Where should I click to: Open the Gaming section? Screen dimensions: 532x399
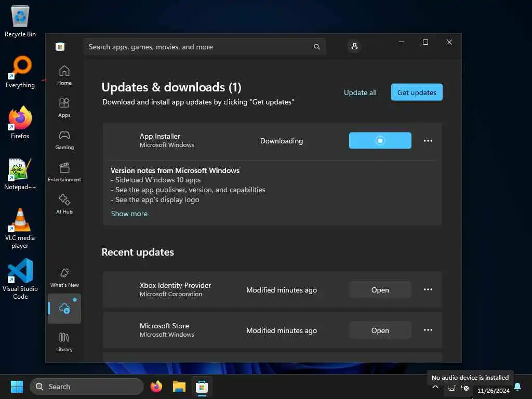tap(64, 140)
